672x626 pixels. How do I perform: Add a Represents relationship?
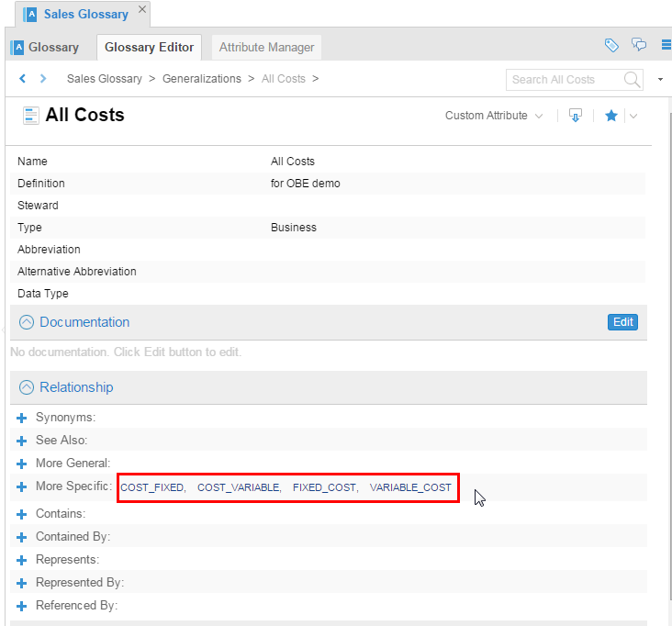click(21, 561)
